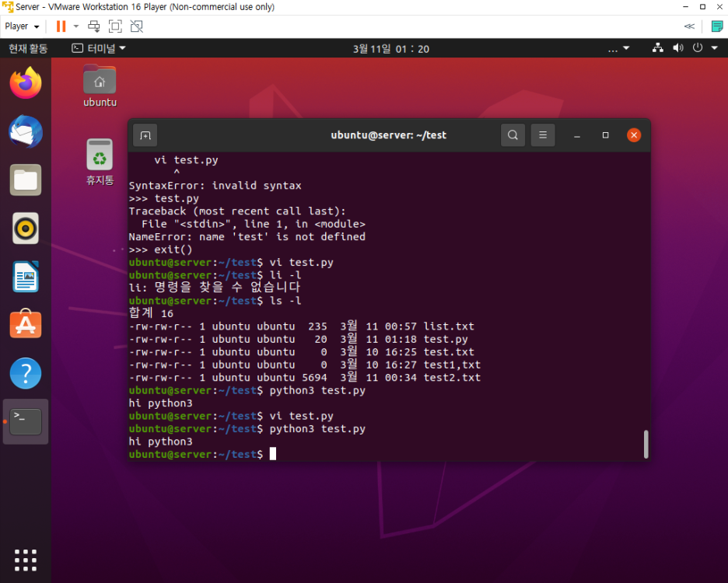
Task: Show all applications grid
Action: pos(26,560)
